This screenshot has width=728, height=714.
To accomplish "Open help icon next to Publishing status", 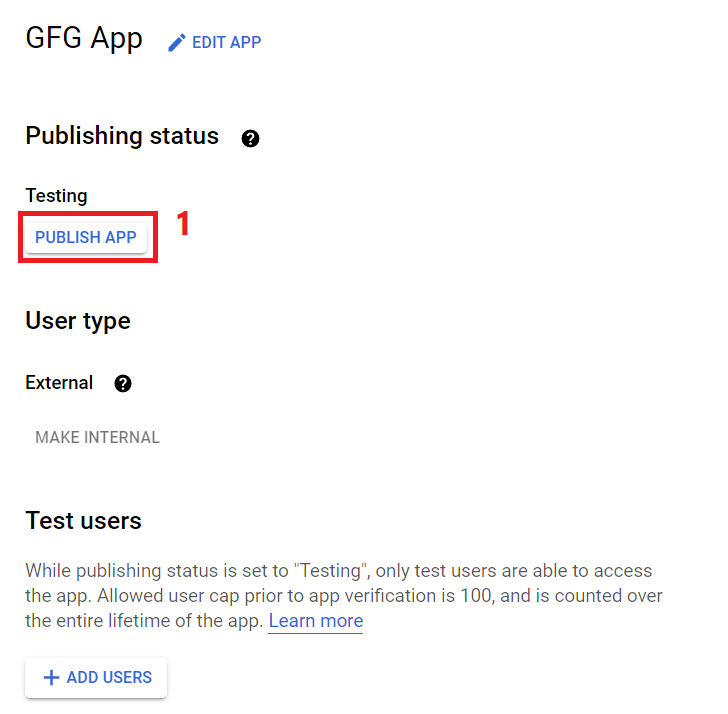I will pyautogui.click(x=250, y=138).
